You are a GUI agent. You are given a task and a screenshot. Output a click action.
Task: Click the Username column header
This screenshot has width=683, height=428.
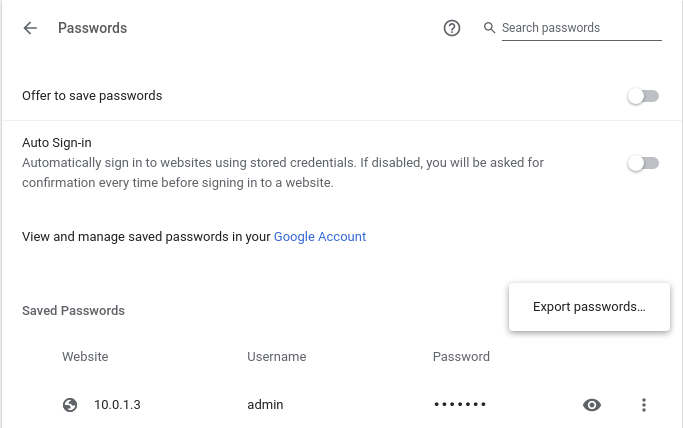(x=277, y=357)
